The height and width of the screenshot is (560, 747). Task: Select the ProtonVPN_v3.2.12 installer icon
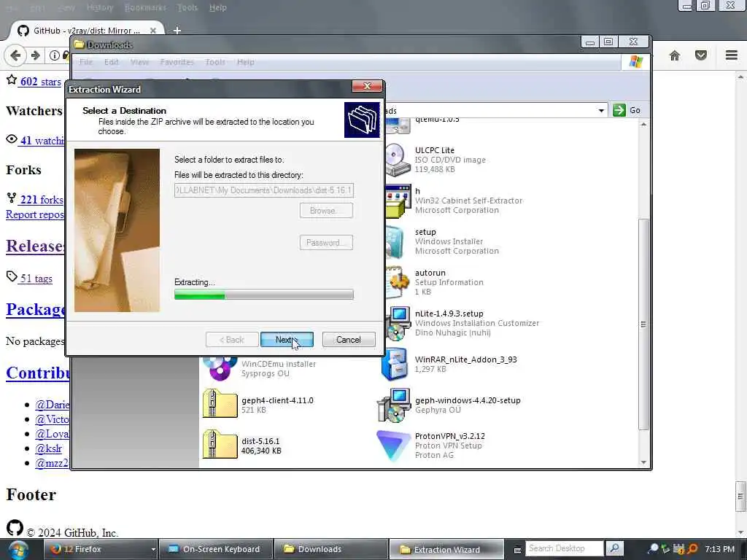tap(393, 446)
